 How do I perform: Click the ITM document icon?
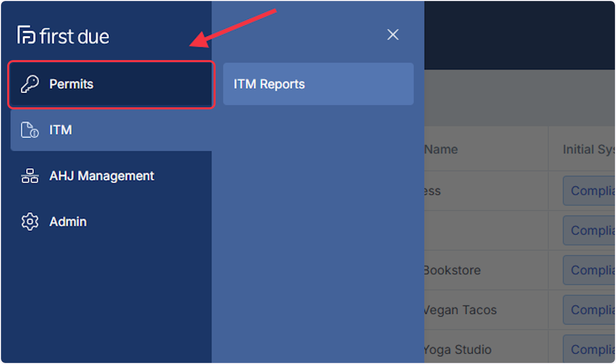point(30,130)
